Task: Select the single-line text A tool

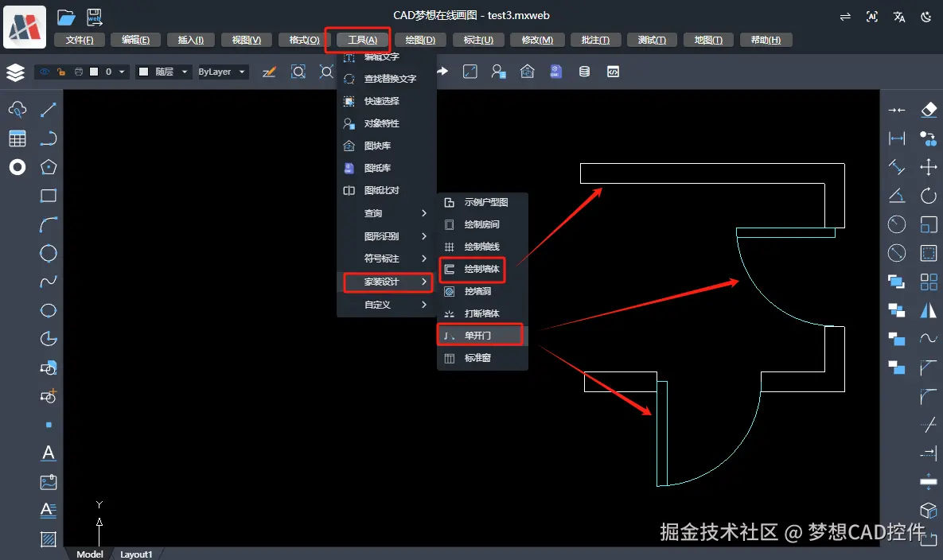Action: tap(48, 453)
